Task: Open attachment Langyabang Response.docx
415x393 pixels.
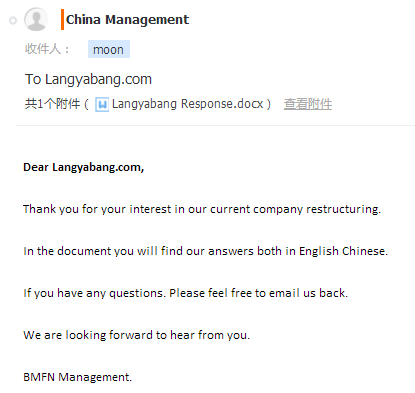Action: coord(188,104)
